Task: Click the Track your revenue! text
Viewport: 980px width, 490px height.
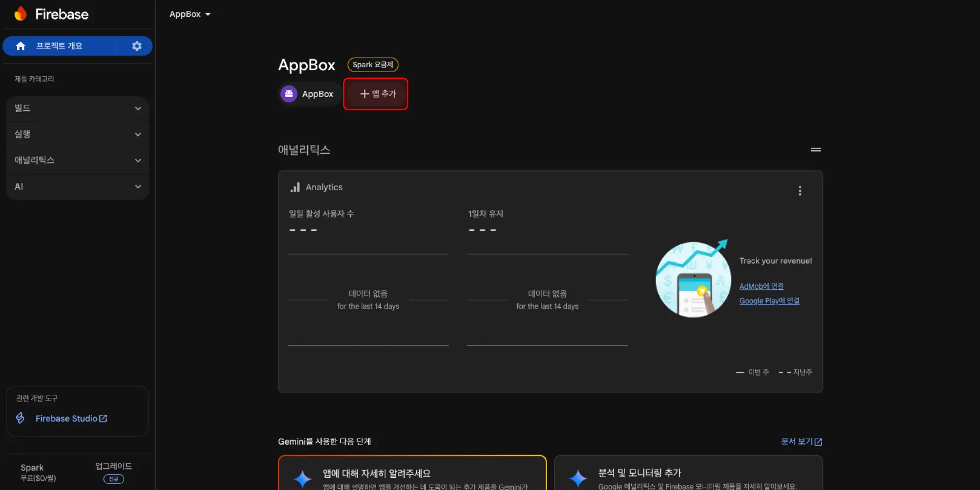Action: tap(775, 261)
